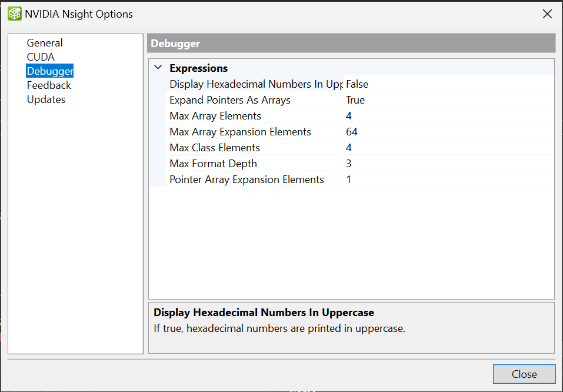Edit the Max Class Elements value field
Viewport: 563px width, 392px height.
pyautogui.click(x=447, y=148)
